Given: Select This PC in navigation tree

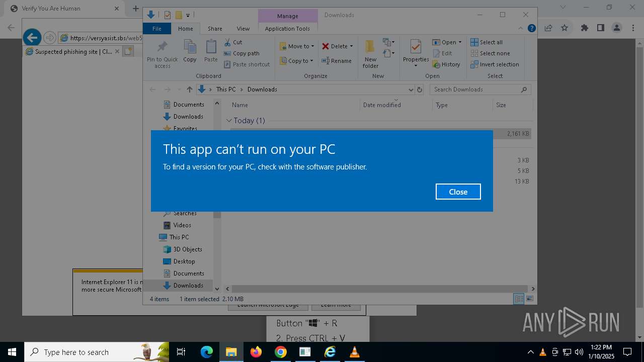Looking at the screenshot, I should point(174,237).
